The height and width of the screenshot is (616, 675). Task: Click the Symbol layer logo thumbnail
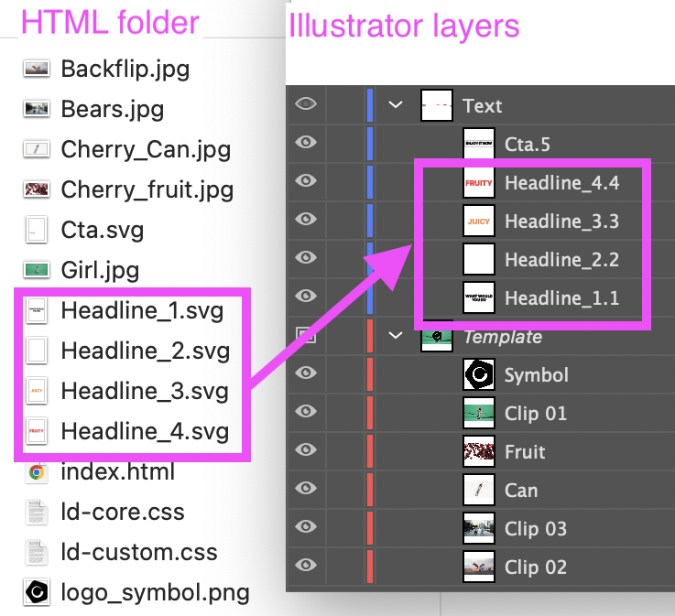tap(479, 374)
